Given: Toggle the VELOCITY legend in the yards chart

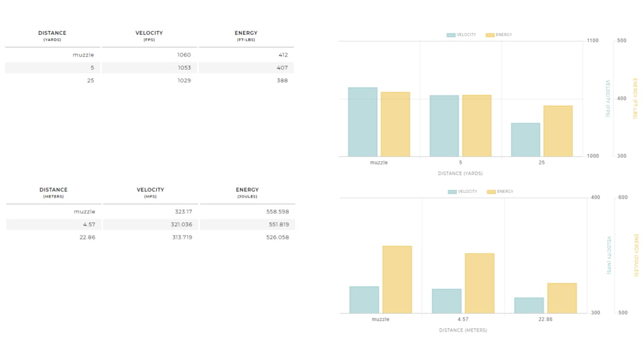Looking at the screenshot, I should coord(461,35).
